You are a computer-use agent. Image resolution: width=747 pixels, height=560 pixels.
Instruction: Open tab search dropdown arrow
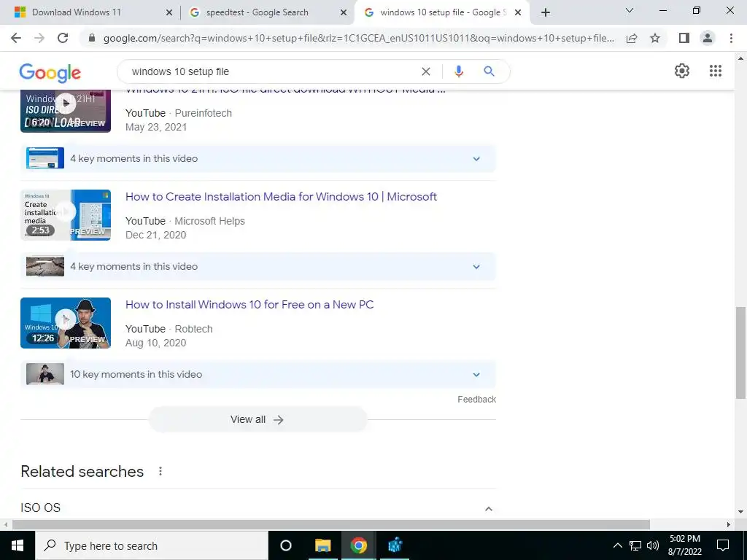tap(629, 10)
